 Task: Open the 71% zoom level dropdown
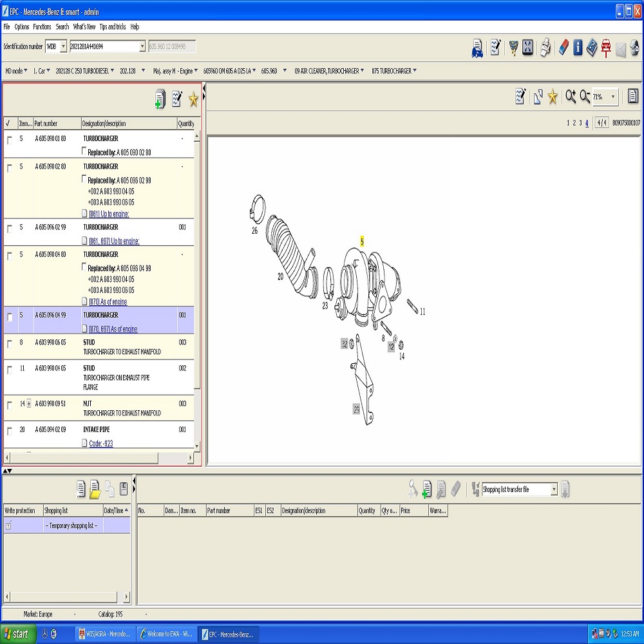(613, 97)
